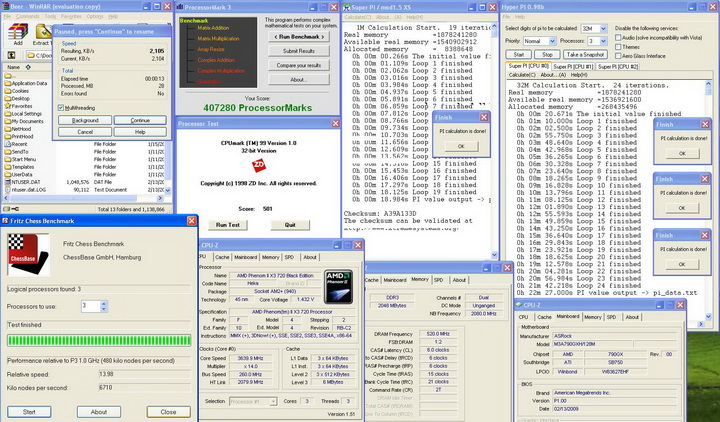Image resolution: width=720 pixels, height=422 pixels.
Task: Open the WinRAR Commands menu
Action: 28,17
